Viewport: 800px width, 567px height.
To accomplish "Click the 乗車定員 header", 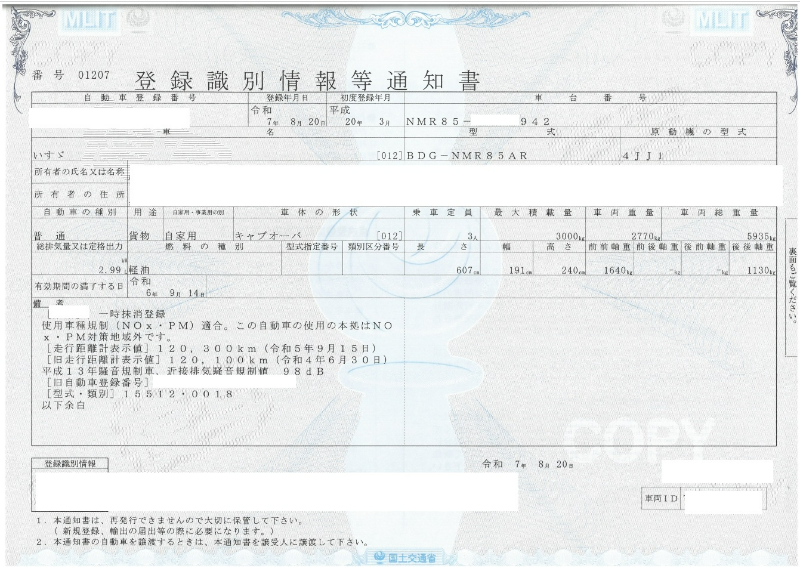I will point(442,212).
